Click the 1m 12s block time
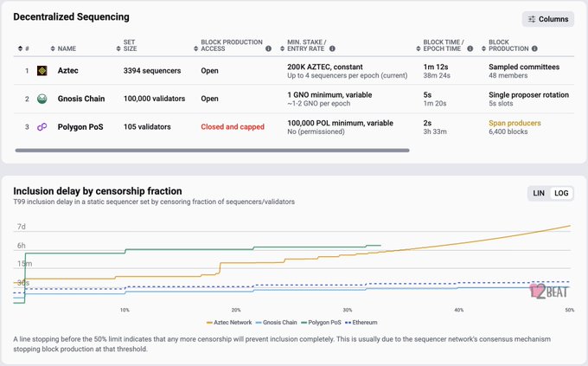Viewport: 588px width, 366px height. click(436, 67)
